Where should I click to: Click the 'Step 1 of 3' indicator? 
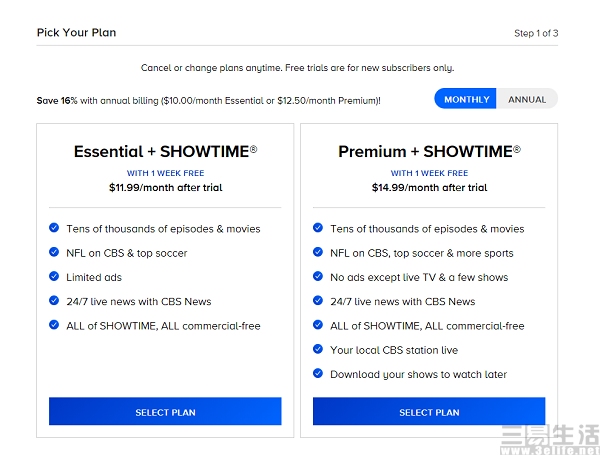click(x=536, y=33)
